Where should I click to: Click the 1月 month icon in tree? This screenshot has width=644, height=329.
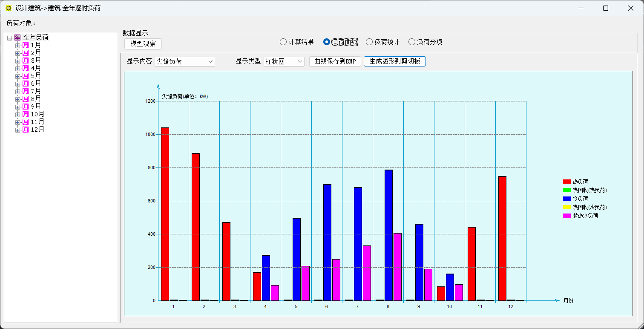[26, 45]
